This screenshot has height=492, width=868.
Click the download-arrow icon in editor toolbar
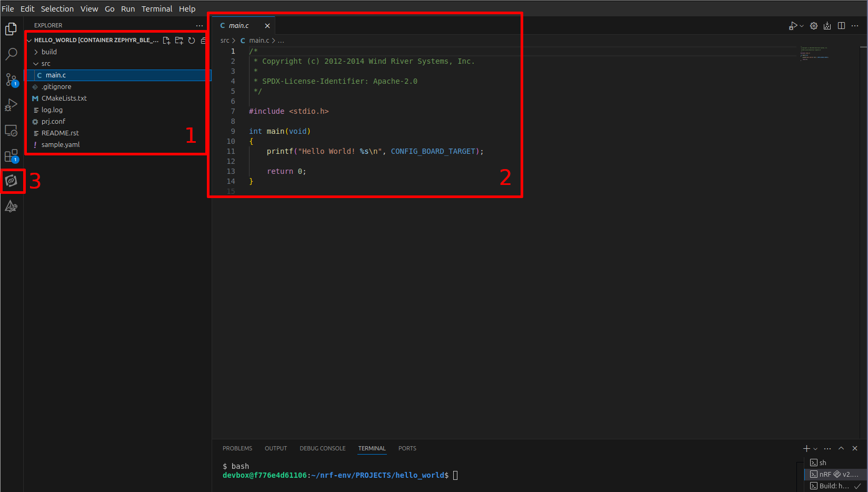[x=827, y=26]
